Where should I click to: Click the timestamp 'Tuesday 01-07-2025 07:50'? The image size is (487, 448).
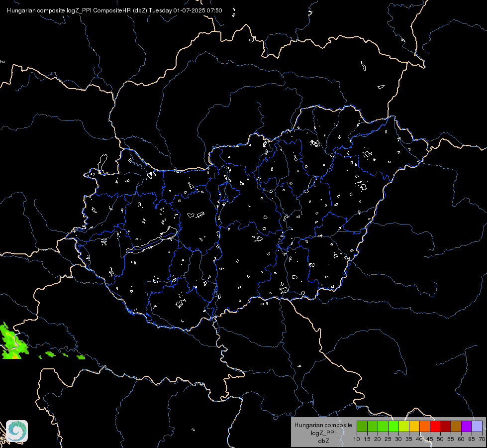tap(186, 10)
